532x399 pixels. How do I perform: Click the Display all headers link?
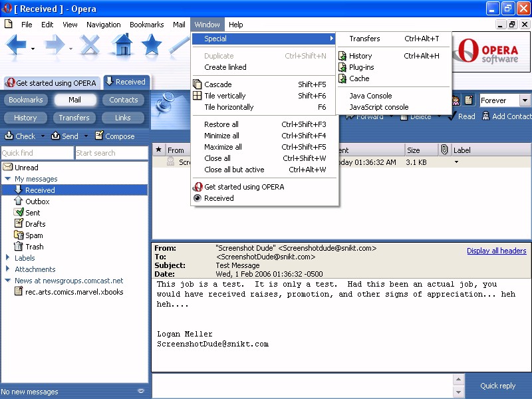(496, 251)
